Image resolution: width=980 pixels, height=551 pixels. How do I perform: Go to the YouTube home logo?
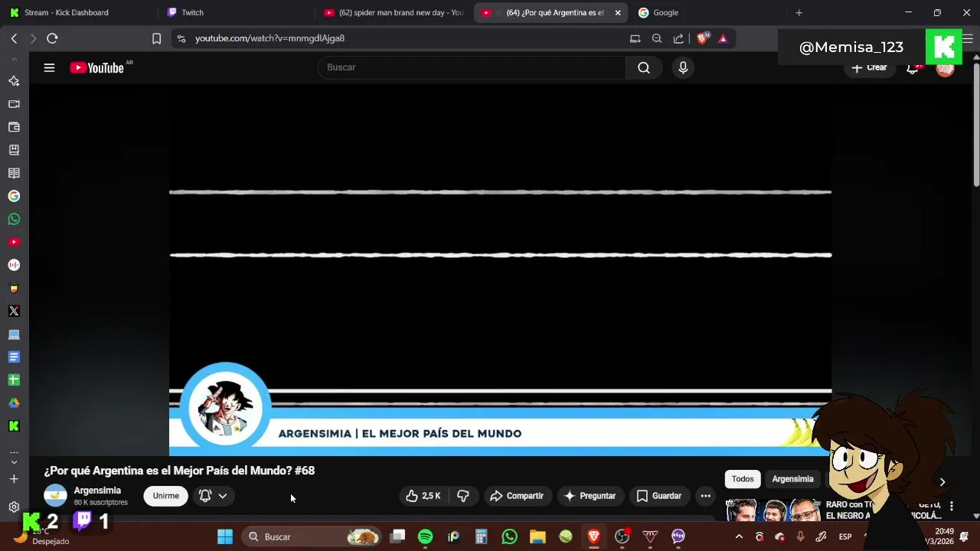[97, 67]
